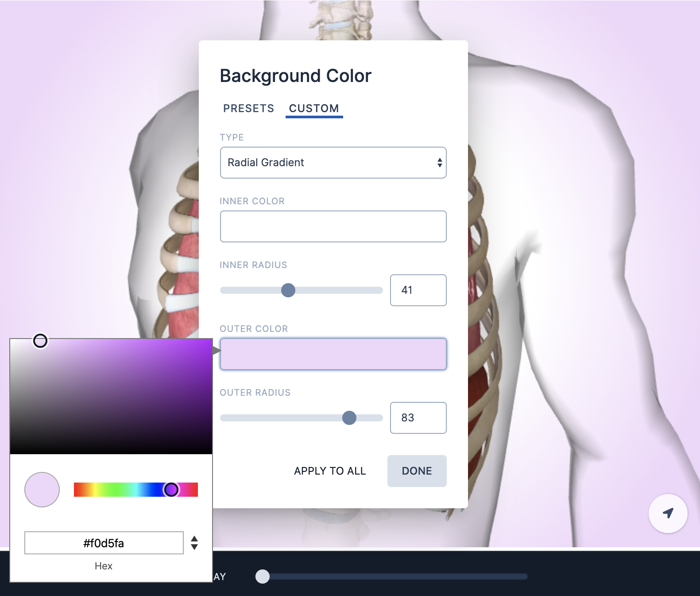Image resolution: width=700 pixels, height=596 pixels.
Task: Click the Outer Color swatch field
Action: pyautogui.click(x=333, y=354)
